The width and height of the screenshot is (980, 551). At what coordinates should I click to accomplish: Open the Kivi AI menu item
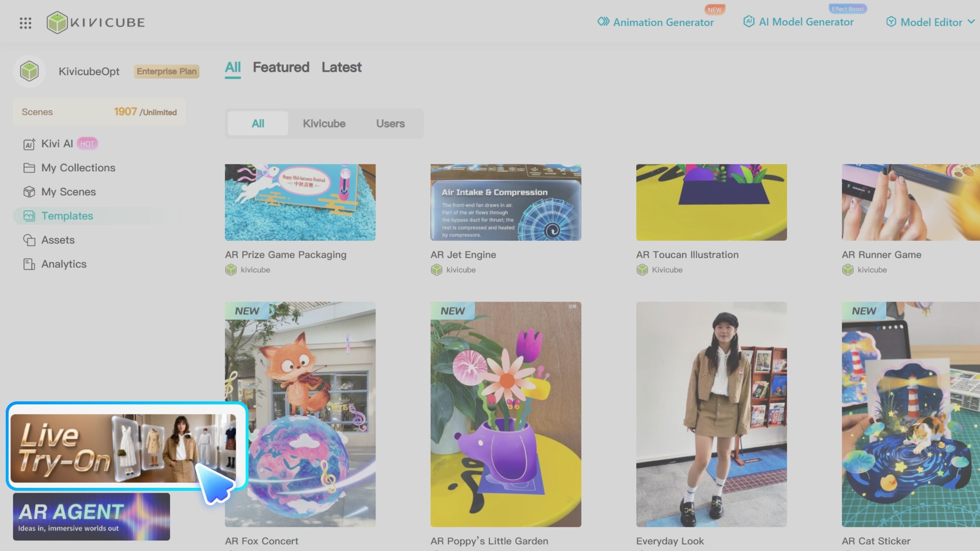pyautogui.click(x=57, y=144)
